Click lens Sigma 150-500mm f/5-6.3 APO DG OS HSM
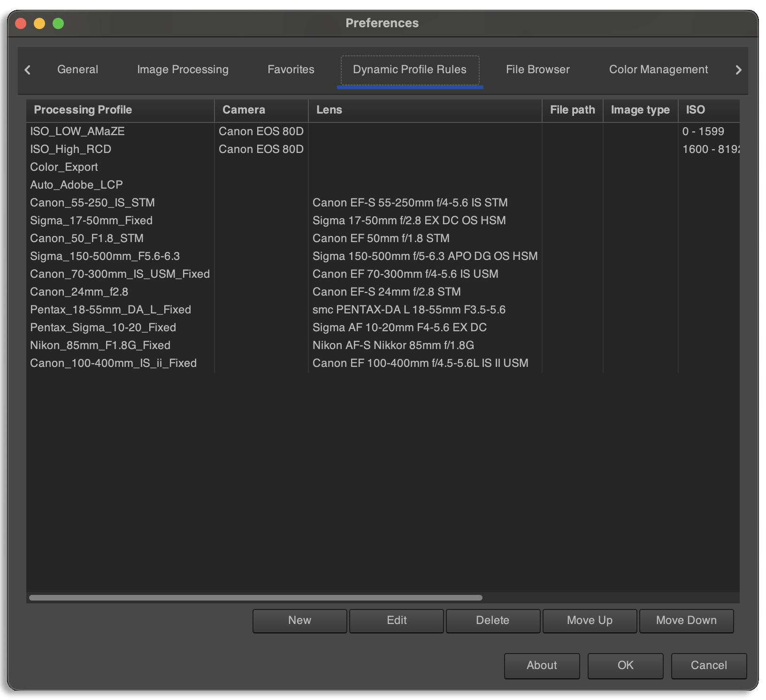This screenshot has height=700, width=766. tap(425, 256)
